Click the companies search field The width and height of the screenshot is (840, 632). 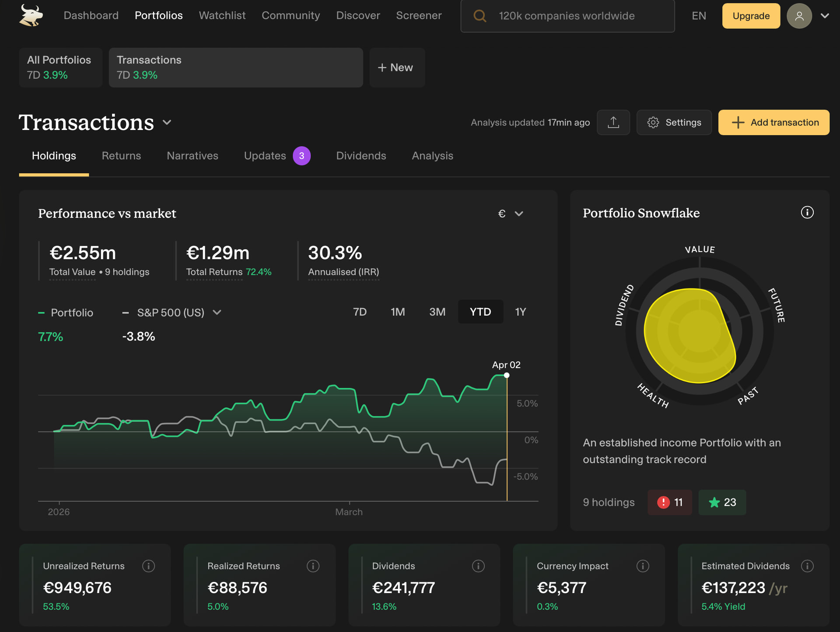tap(567, 16)
